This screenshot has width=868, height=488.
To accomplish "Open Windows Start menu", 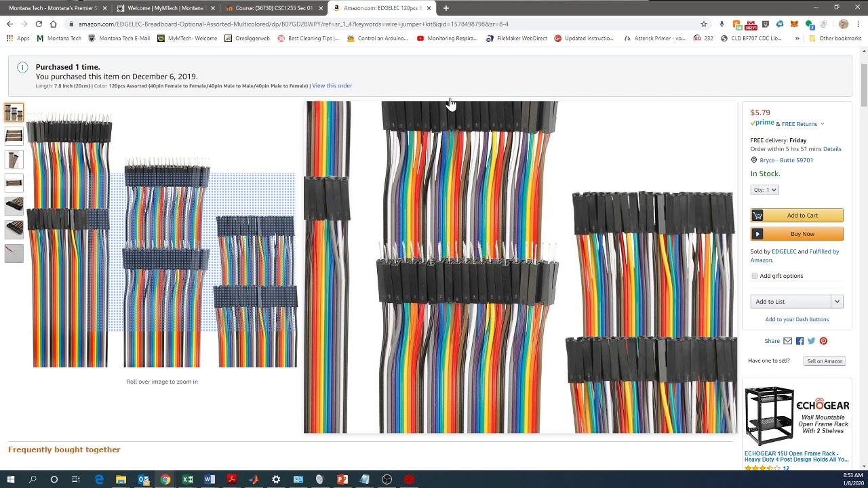I will coord(10,479).
